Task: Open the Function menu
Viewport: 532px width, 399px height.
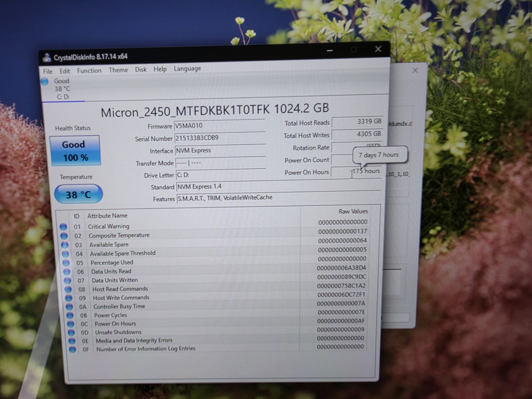Action: (x=89, y=70)
